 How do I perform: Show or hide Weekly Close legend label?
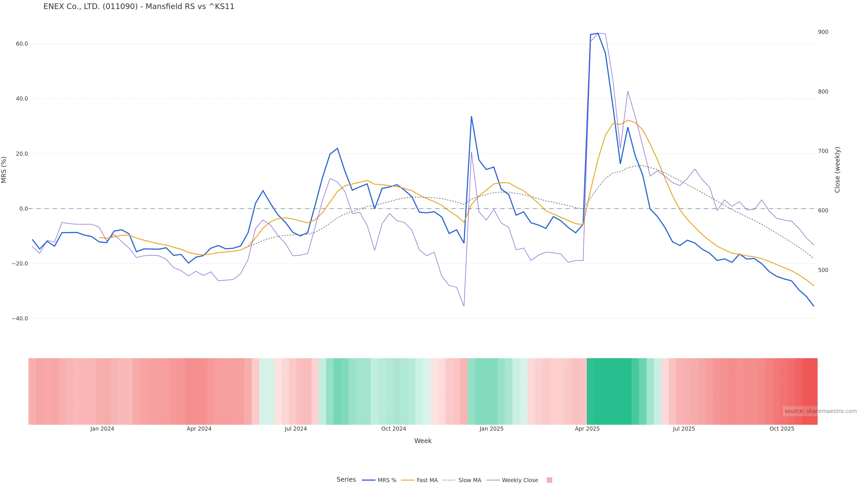520,480
